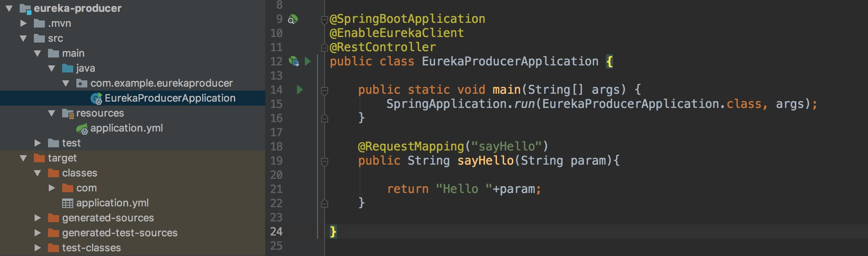Click the orange com folder icon

(x=68, y=188)
